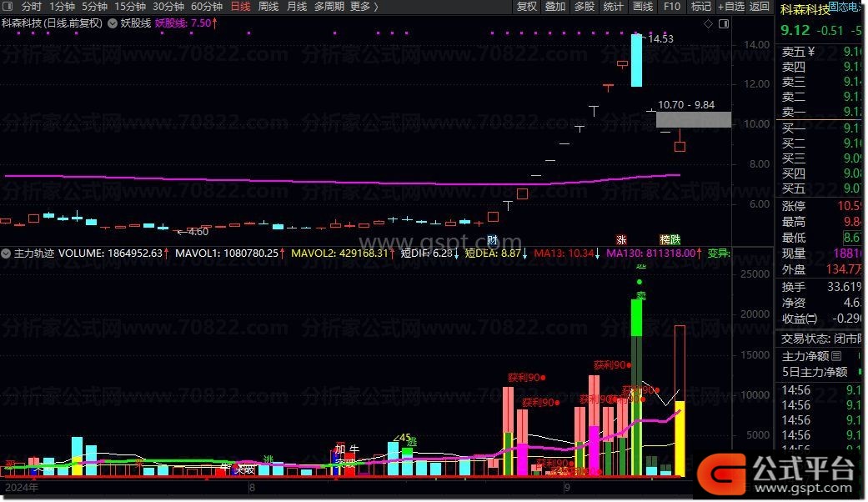Click the 涨 marker badge on chart
This screenshot has height=502, width=868.
click(622, 239)
